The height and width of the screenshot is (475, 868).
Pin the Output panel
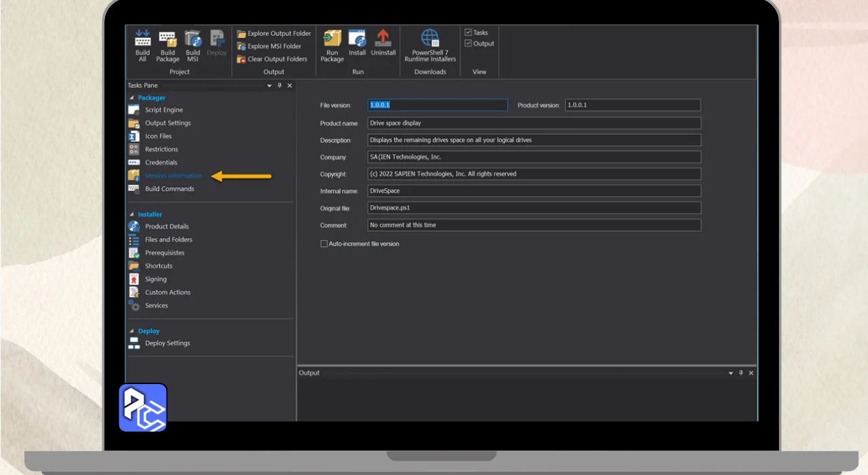(741, 373)
